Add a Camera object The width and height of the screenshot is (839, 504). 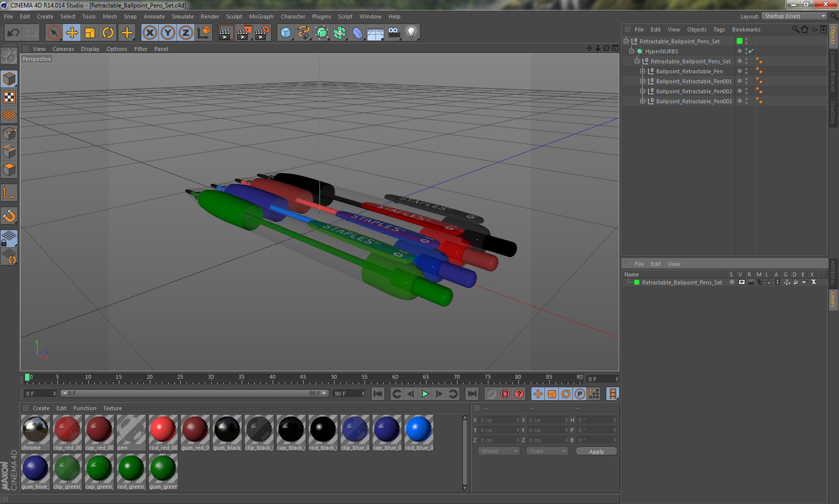394,33
